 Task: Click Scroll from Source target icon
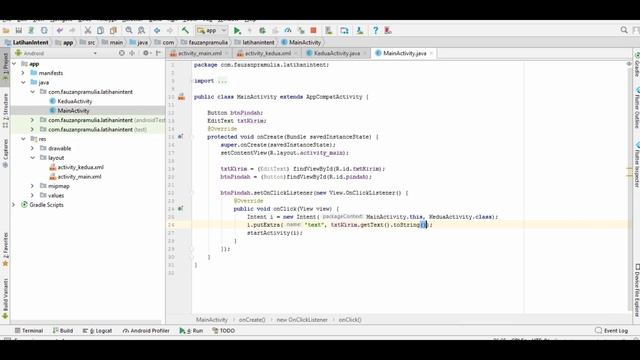coord(122,53)
